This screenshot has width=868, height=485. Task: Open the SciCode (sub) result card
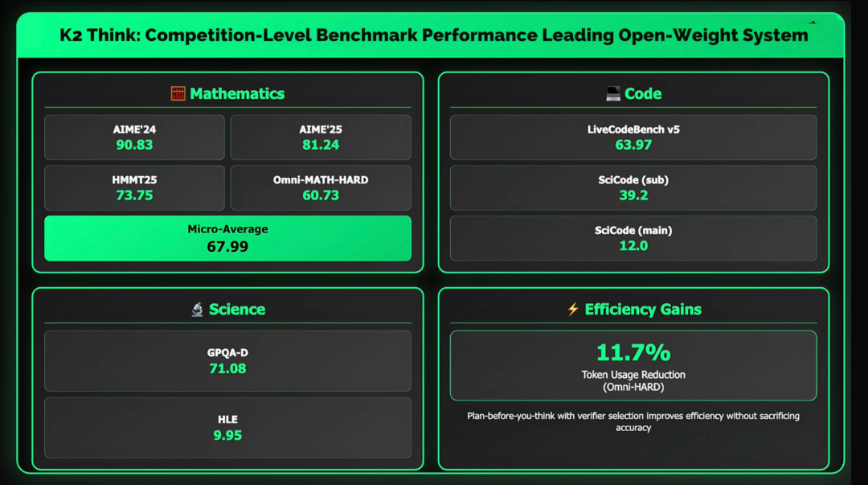(x=633, y=187)
